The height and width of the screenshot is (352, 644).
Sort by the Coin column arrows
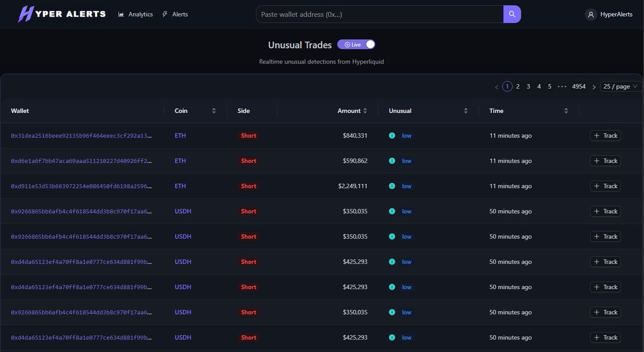point(214,111)
